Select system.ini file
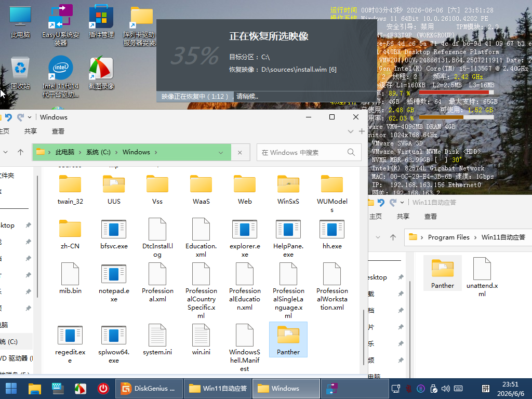Screen dimensions: 532x399 coord(157,340)
